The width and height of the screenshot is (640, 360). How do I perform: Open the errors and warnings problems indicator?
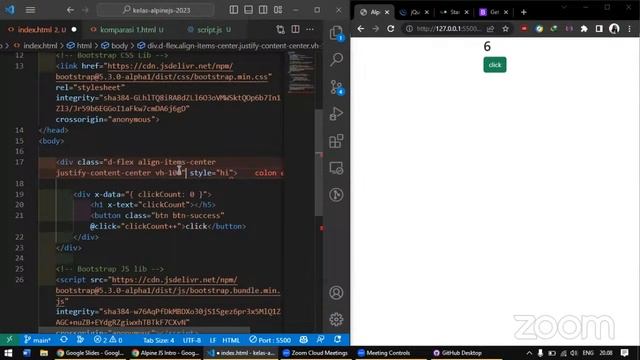pyautogui.click(x=108, y=340)
